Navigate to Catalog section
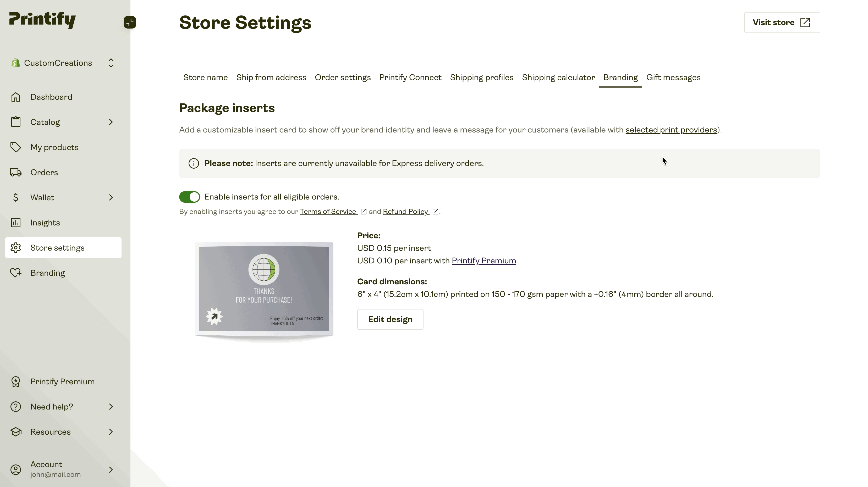This screenshot has height=487, width=868. coord(45,121)
